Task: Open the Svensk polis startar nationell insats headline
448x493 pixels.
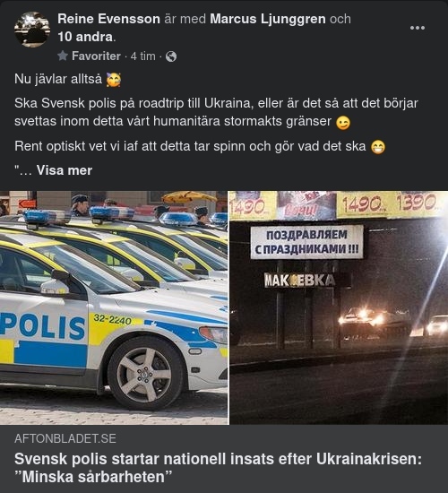Action: pyautogui.click(x=218, y=468)
